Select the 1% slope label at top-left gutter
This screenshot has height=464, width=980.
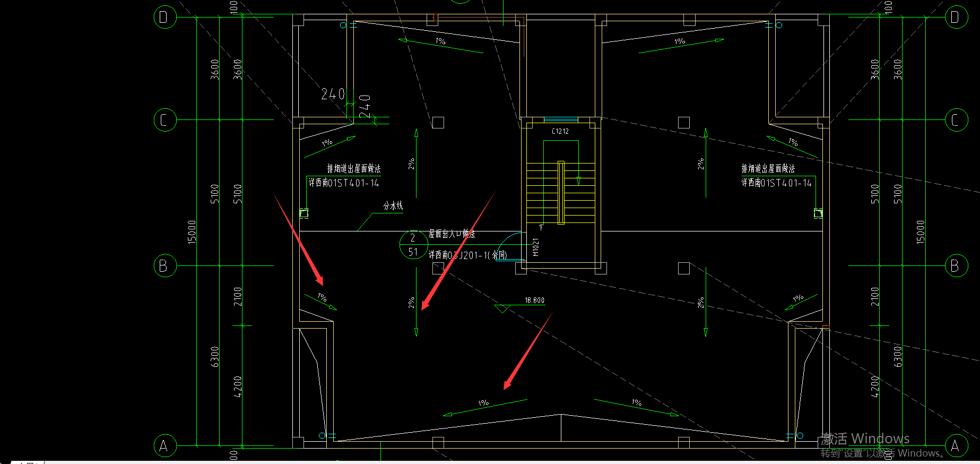440,41
